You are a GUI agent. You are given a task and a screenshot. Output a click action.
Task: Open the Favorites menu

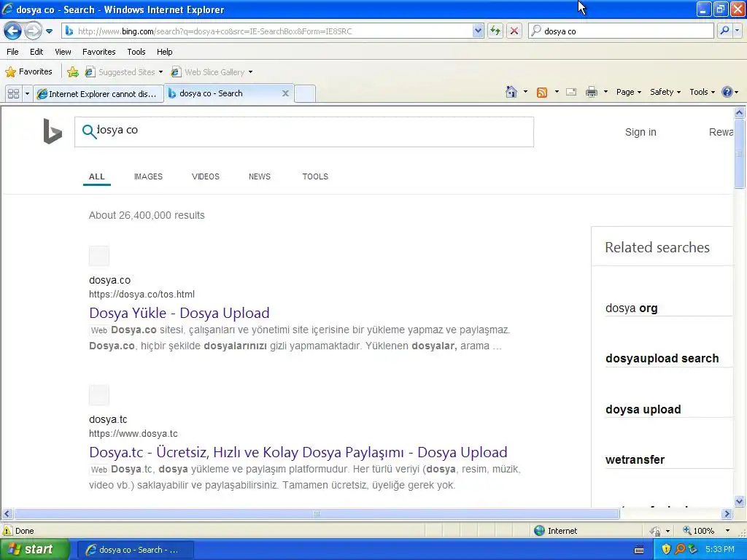pyautogui.click(x=99, y=52)
